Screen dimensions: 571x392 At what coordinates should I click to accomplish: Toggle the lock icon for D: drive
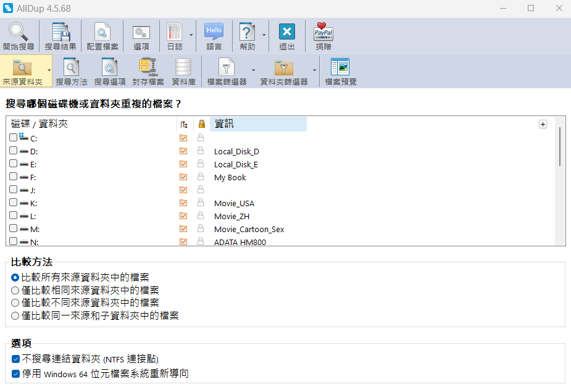200,151
